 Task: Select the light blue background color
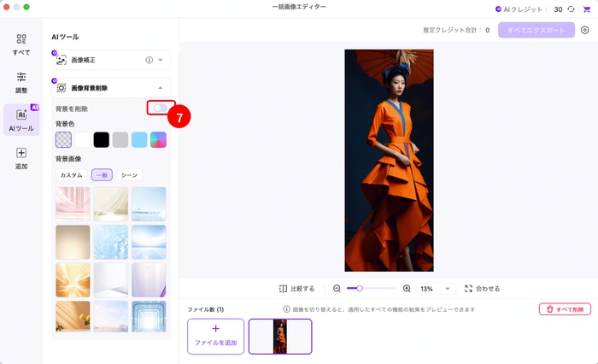(139, 139)
